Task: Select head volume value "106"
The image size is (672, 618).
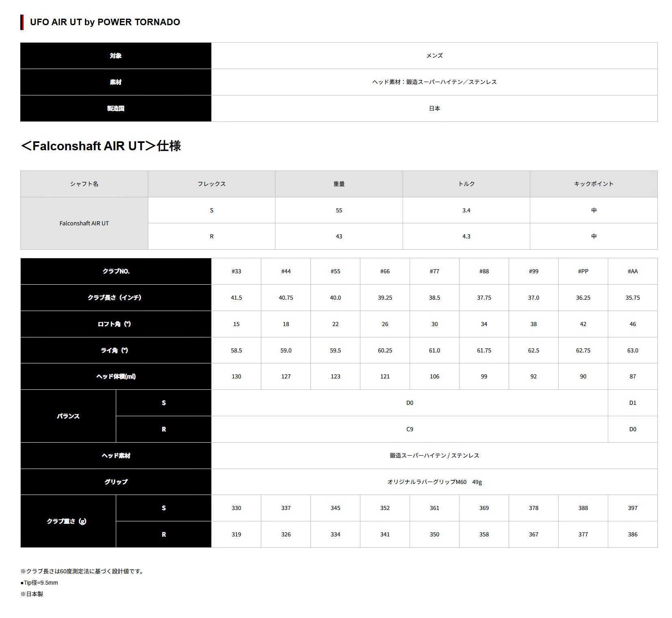Action: (x=434, y=376)
